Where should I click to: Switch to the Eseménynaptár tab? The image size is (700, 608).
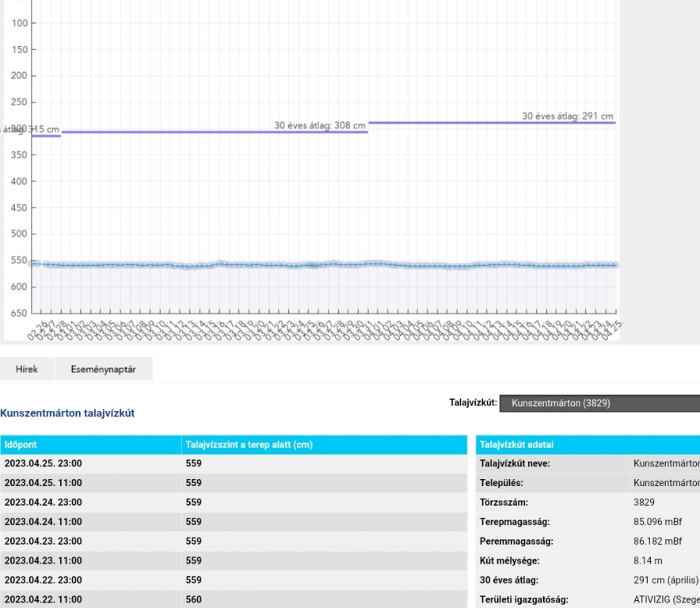tap(103, 370)
